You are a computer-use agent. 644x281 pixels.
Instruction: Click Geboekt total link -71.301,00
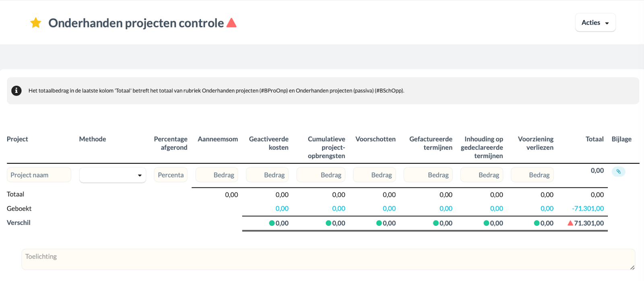588,208
